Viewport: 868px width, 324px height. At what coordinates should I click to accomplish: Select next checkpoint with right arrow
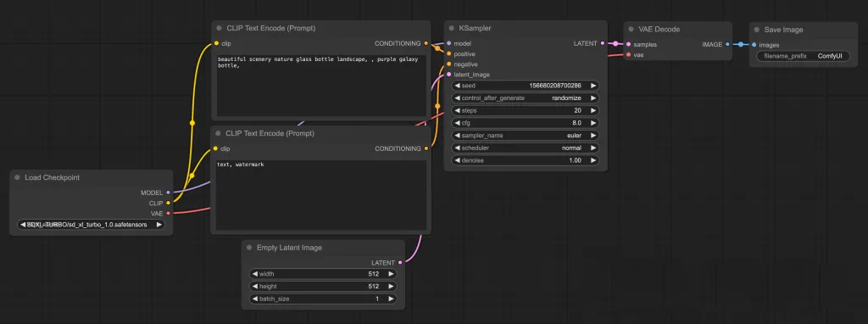coord(159,224)
